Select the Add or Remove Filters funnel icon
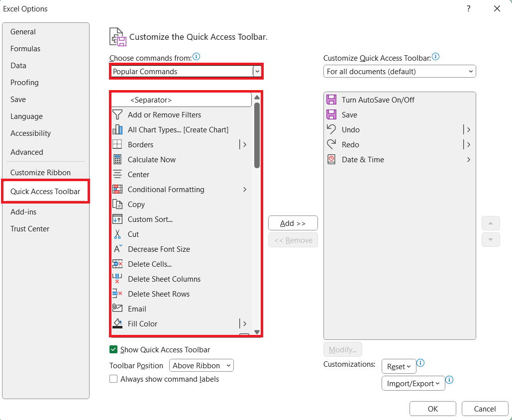512x420 pixels. 117,114
